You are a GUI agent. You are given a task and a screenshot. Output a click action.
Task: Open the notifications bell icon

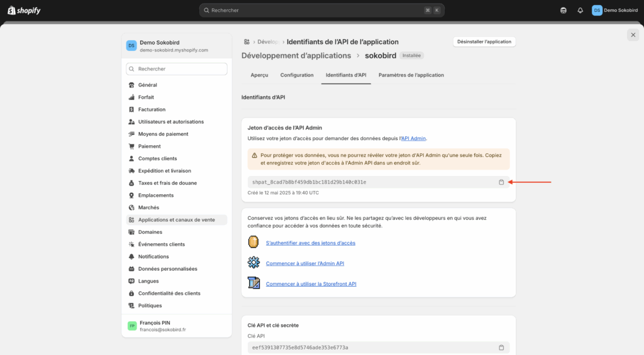[x=580, y=10]
